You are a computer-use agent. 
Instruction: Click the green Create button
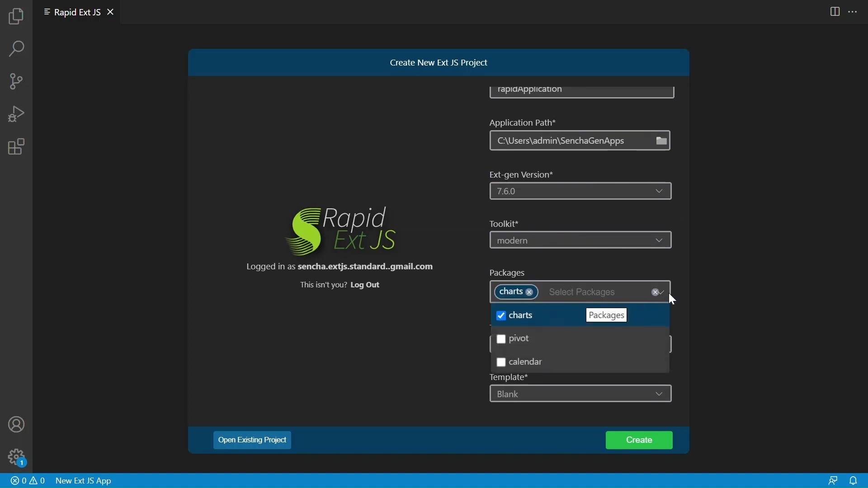pyautogui.click(x=639, y=441)
